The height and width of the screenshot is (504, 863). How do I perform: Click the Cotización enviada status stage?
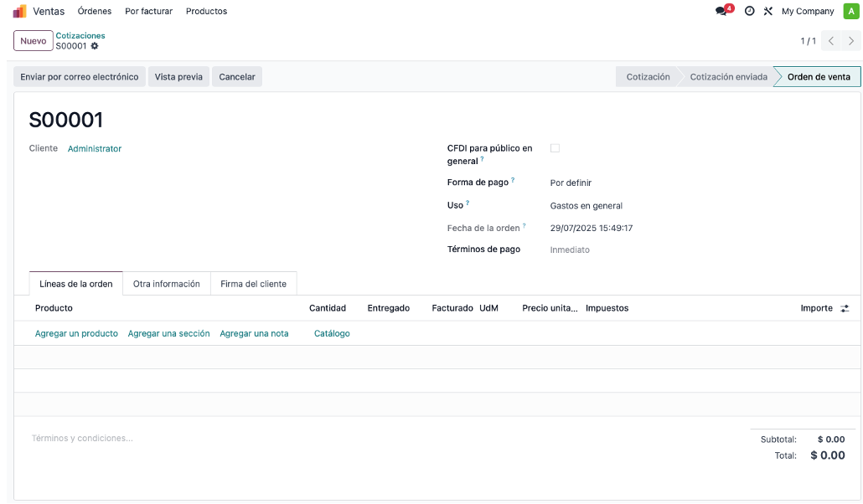728,77
